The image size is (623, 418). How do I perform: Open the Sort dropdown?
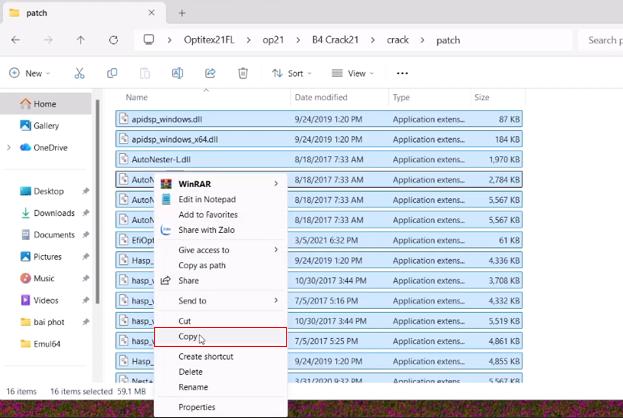tap(290, 73)
